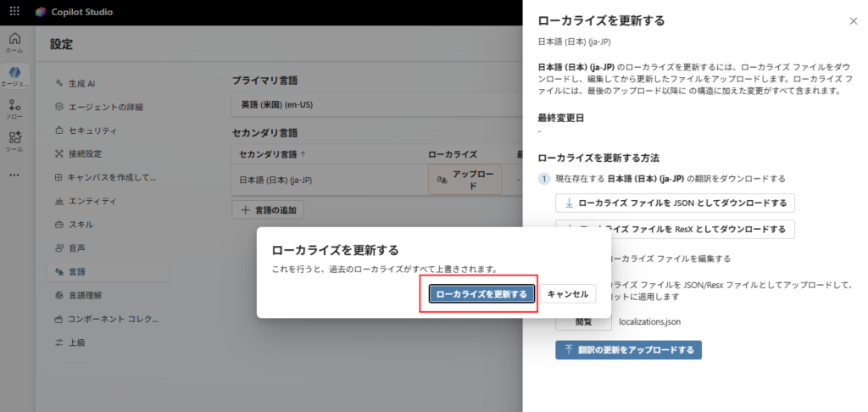868x412 pixels.
Task: Select セキュリティ in settings menu
Action: coord(92,131)
